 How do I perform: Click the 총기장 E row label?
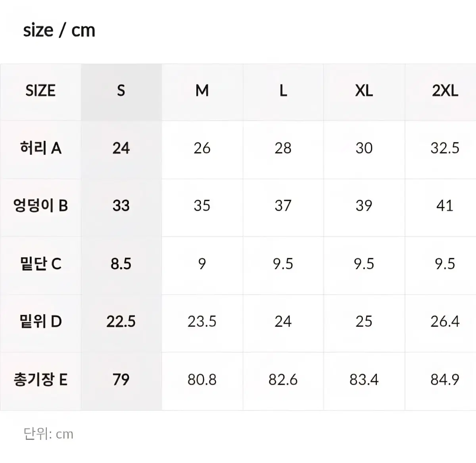click(40, 380)
